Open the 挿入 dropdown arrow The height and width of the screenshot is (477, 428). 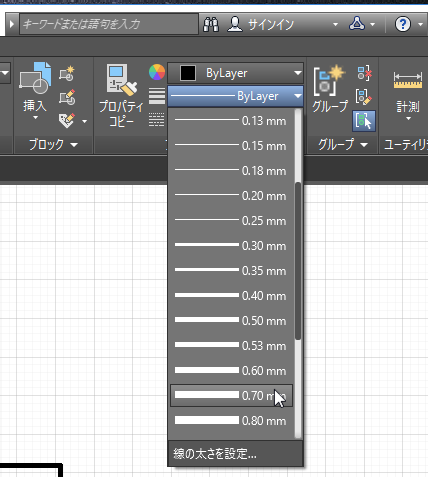(35, 118)
